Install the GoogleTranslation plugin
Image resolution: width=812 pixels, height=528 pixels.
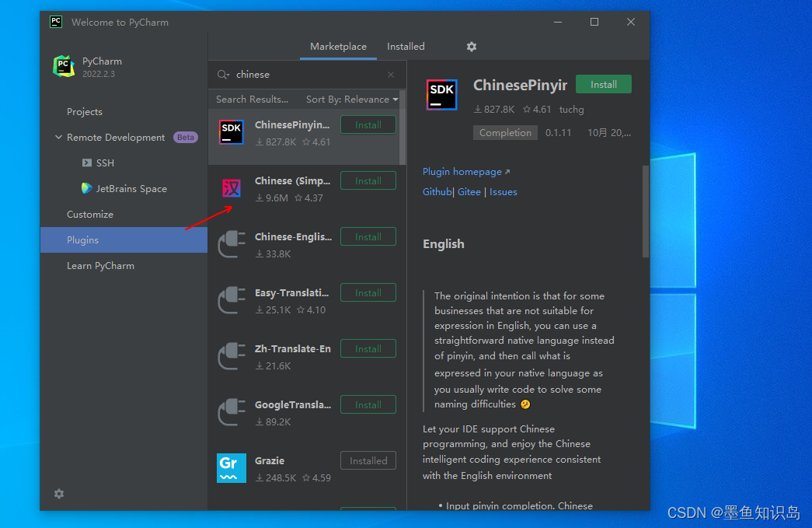click(x=368, y=404)
